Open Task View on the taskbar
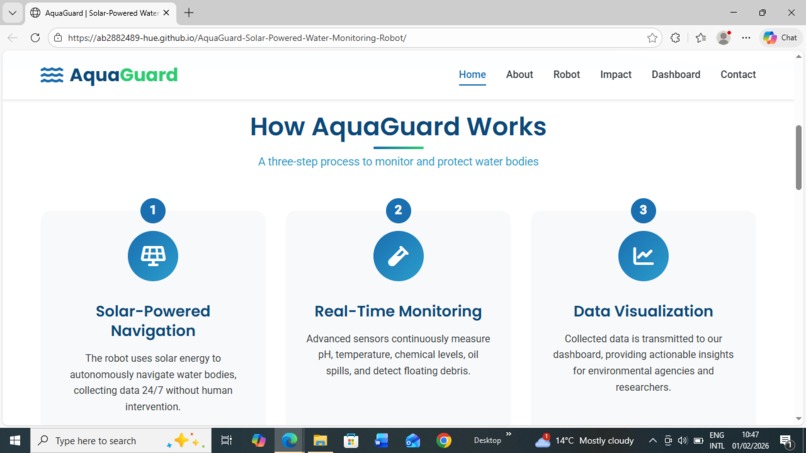Viewport: 806px width, 453px height. pos(226,440)
